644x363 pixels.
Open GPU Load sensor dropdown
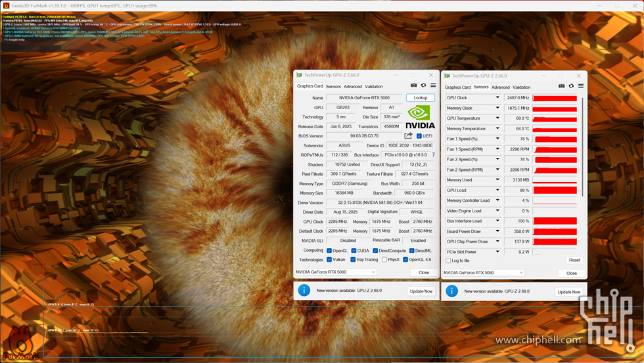pyautogui.click(x=497, y=190)
